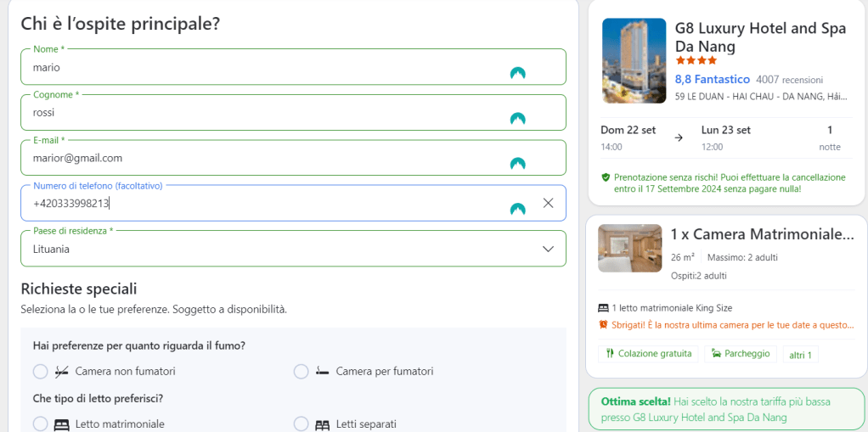
Task: Click the king size bed icon
Action: tap(604, 308)
